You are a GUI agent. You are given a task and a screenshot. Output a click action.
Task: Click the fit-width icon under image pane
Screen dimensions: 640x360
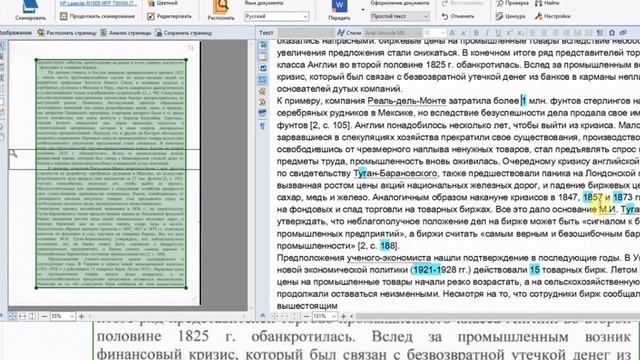point(22,316)
